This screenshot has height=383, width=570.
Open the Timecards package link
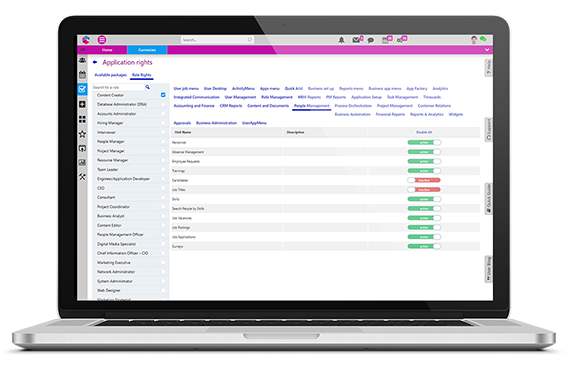(x=432, y=97)
